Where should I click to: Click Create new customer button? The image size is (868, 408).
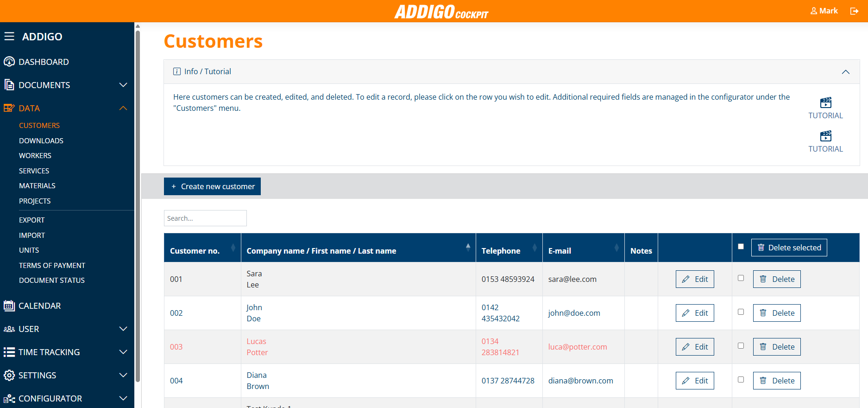pyautogui.click(x=212, y=186)
